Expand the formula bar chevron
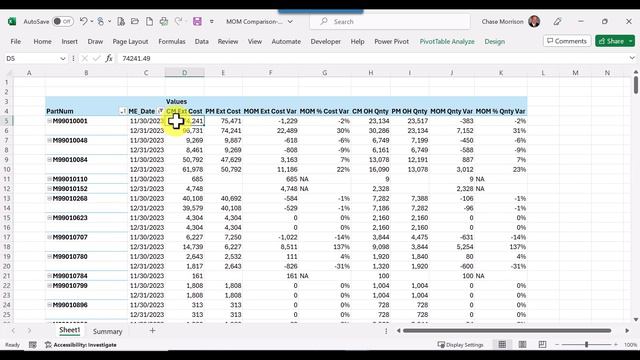The height and width of the screenshot is (360, 640). [x=632, y=58]
